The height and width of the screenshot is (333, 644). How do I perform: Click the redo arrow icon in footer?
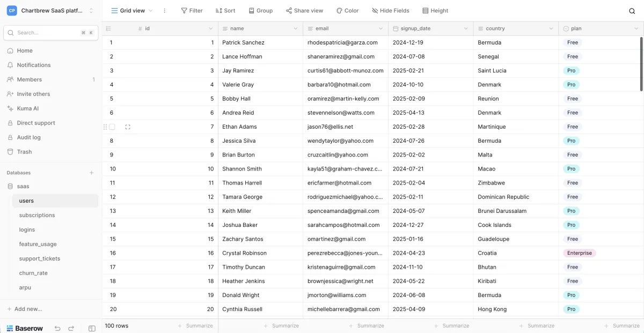tap(71, 328)
